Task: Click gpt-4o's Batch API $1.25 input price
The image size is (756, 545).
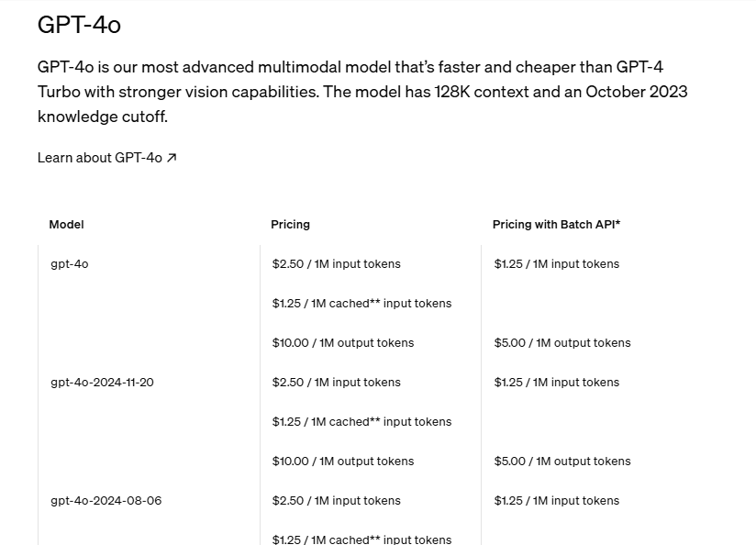Action: 556,263
